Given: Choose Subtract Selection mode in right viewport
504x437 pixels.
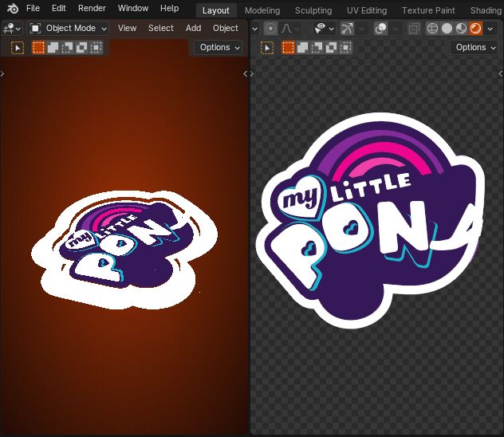Looking at the screenshot, I should point(317,48).
